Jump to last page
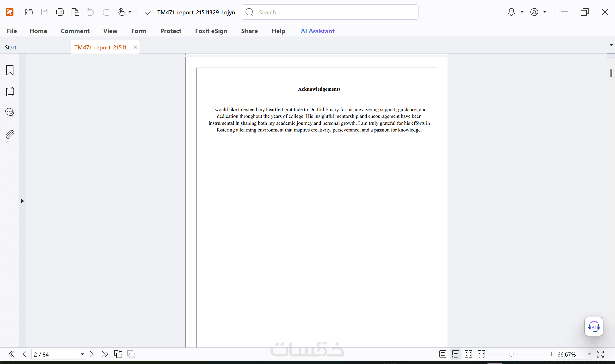615x364 pixels. tap(105, 354)
